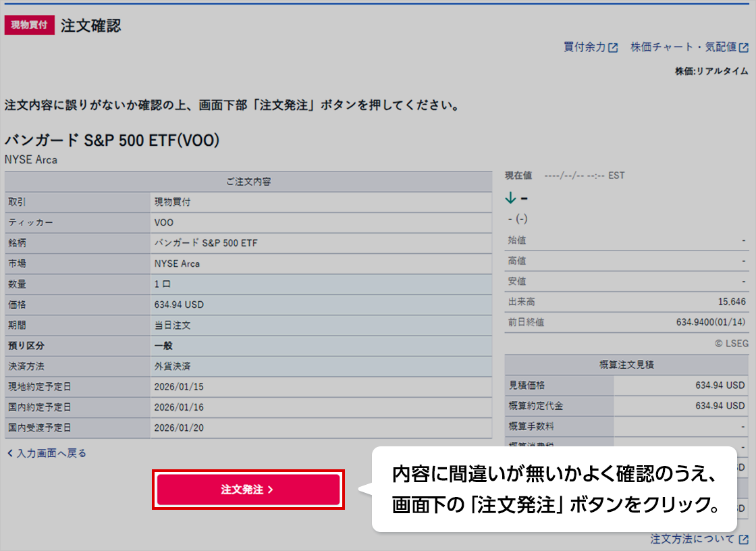Click the 概算注文見積 table header
756x551 pixels.
[626, 365]
